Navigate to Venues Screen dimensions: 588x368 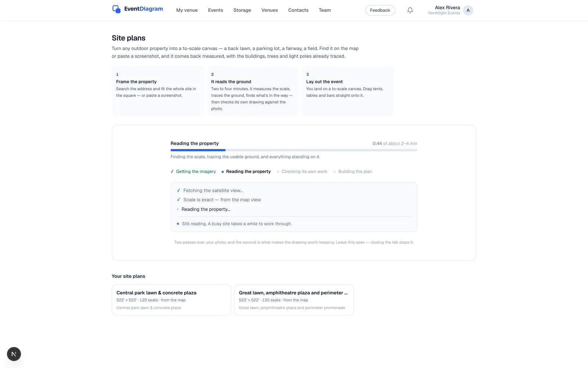click(269, 10)
